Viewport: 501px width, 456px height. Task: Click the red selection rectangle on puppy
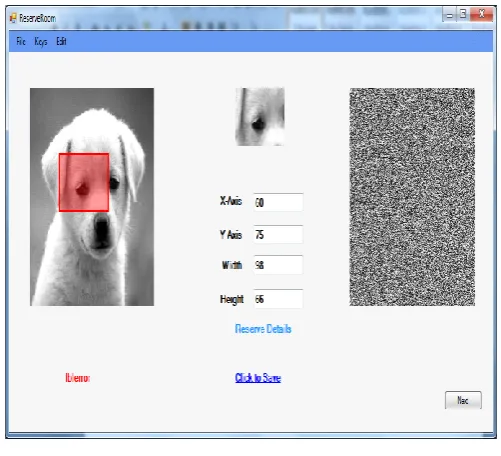click(84, 182)
